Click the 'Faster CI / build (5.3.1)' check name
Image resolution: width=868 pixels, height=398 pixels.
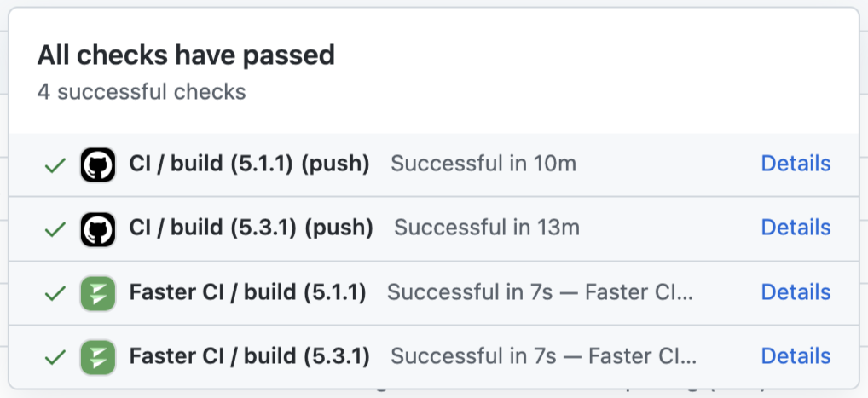click(249, 356)
